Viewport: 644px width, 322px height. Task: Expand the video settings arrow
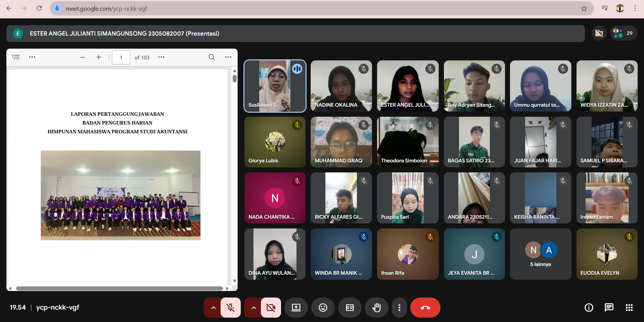point(254,308)
